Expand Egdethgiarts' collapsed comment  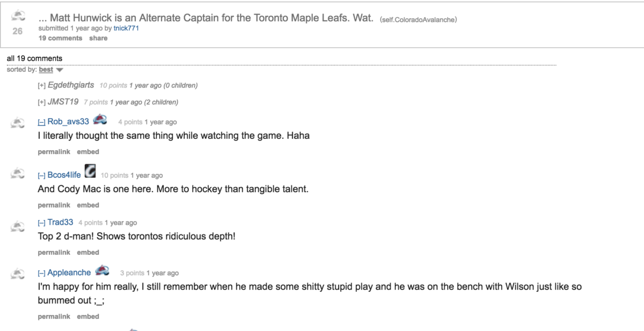[41, 86]
